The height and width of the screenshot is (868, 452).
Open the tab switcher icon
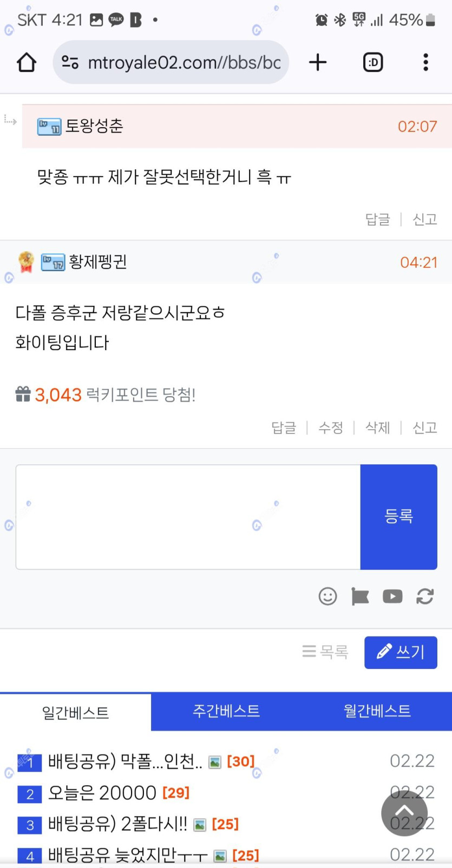[x=372, y=63]
